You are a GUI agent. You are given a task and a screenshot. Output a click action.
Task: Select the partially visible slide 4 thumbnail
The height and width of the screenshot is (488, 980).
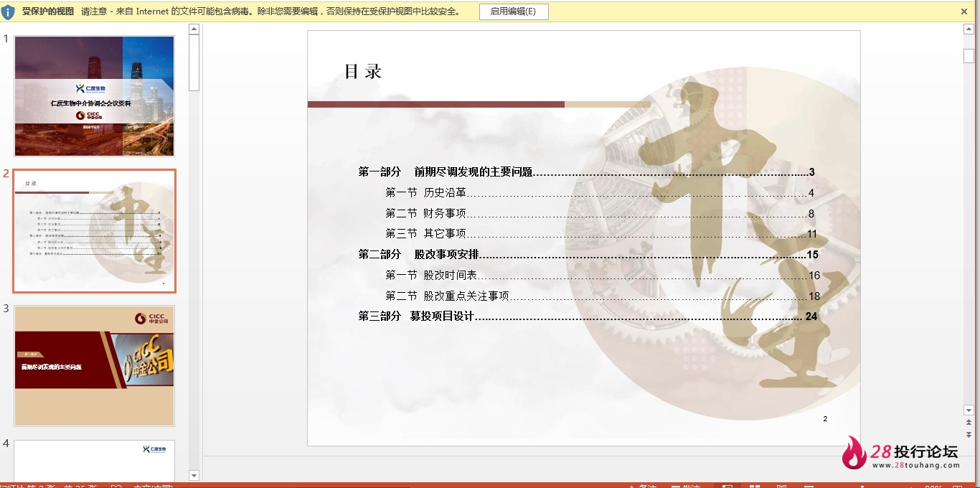95,461
